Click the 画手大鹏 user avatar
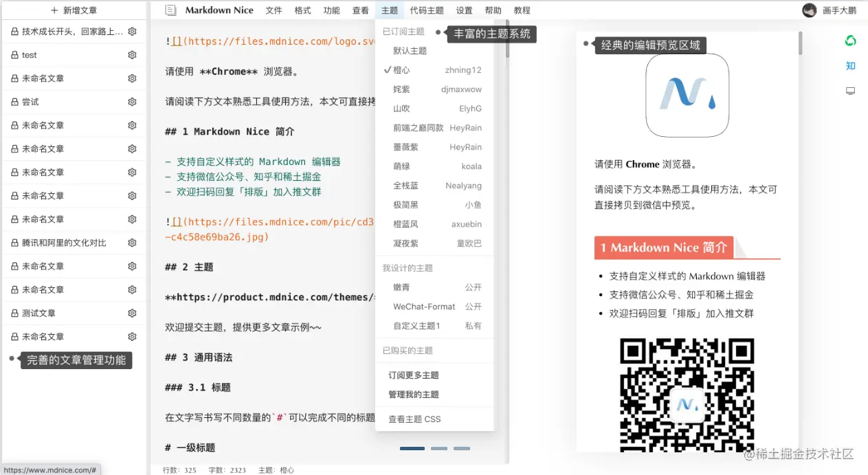The image size is (868, 475). (x=810, y=10)
